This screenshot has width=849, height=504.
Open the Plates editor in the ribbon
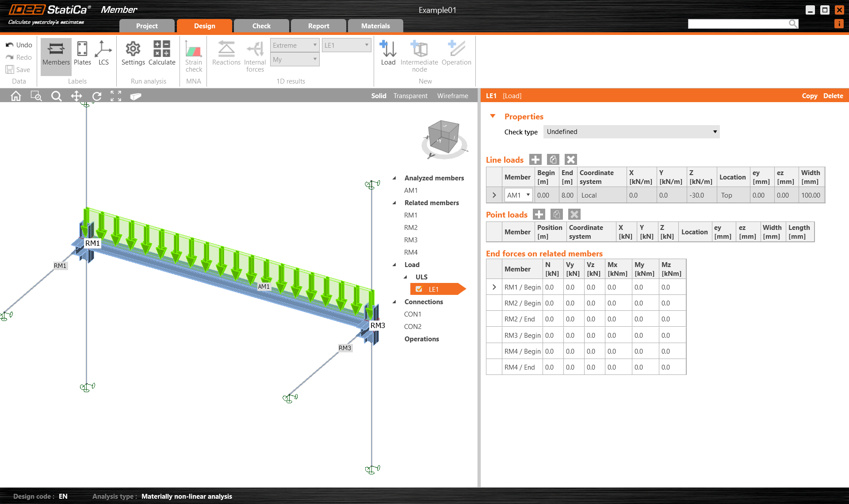pyautogui.click(x=82, y=55)
